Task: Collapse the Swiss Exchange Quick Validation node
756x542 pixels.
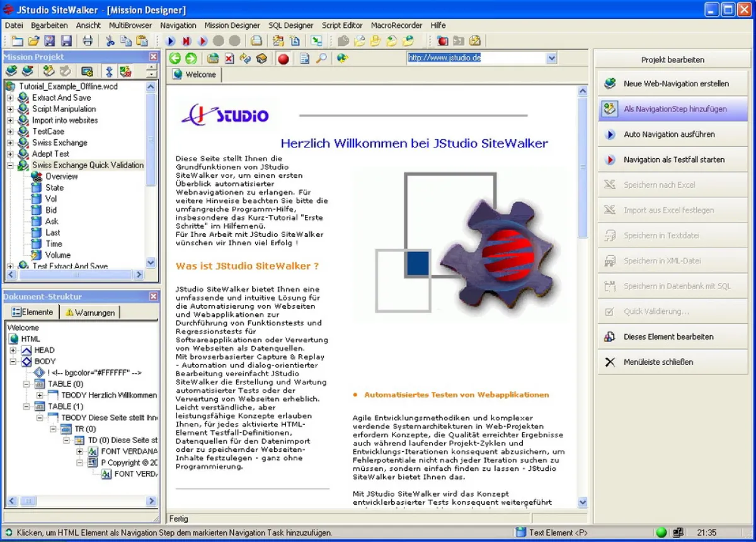Action: 10,165
